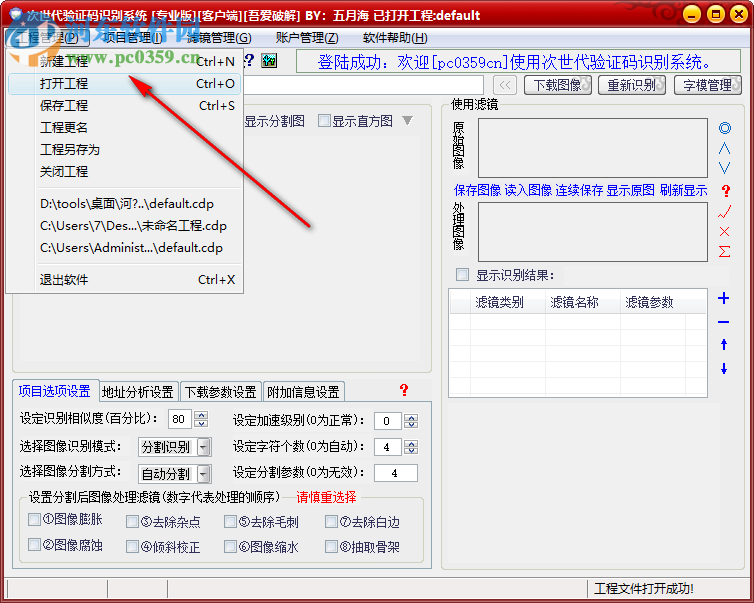Enable ②图像腐蚀 filter checkbox
Image resolution: width=754 pixels, height=603 pixels.
click(x=34, y=545)
